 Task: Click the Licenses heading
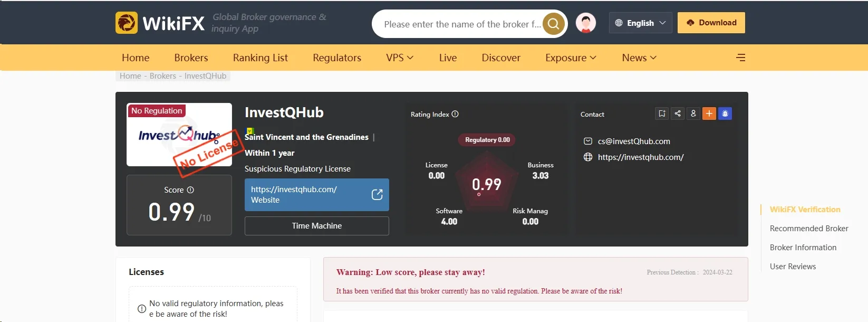[x=146, y=272]
